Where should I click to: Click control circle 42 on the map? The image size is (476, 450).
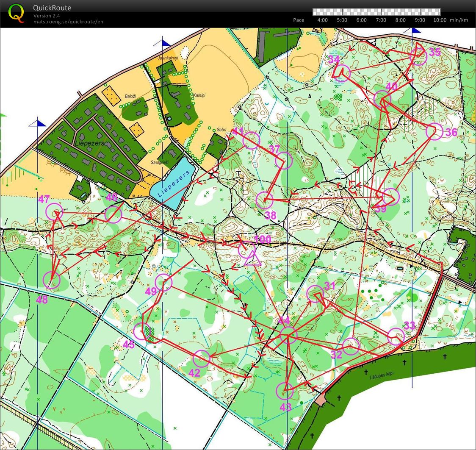202,358
